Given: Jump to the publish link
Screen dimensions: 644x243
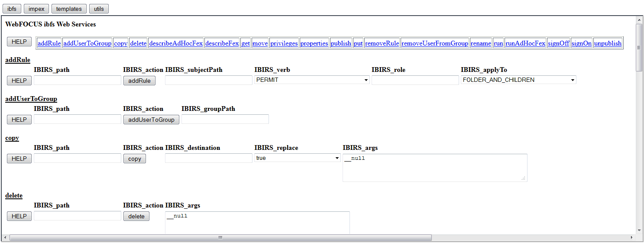Looking at the screenshot, I should point(341,43).
